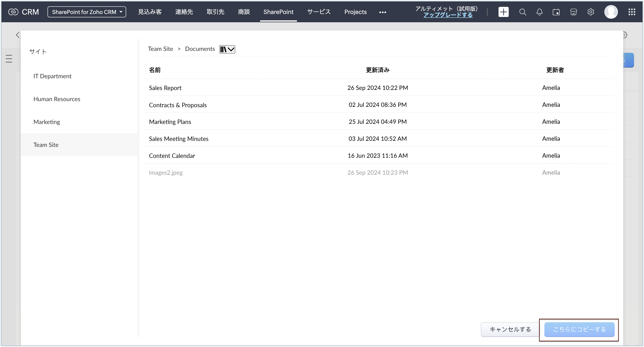
Task: Open the search magnifier icon
Action: [x=523, y=12]
